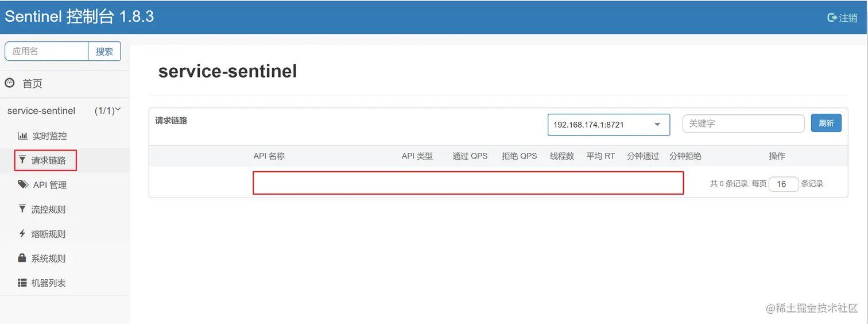Click the service-sentinel page heading
The image size is (868, 324).
(x=228, y=71)
